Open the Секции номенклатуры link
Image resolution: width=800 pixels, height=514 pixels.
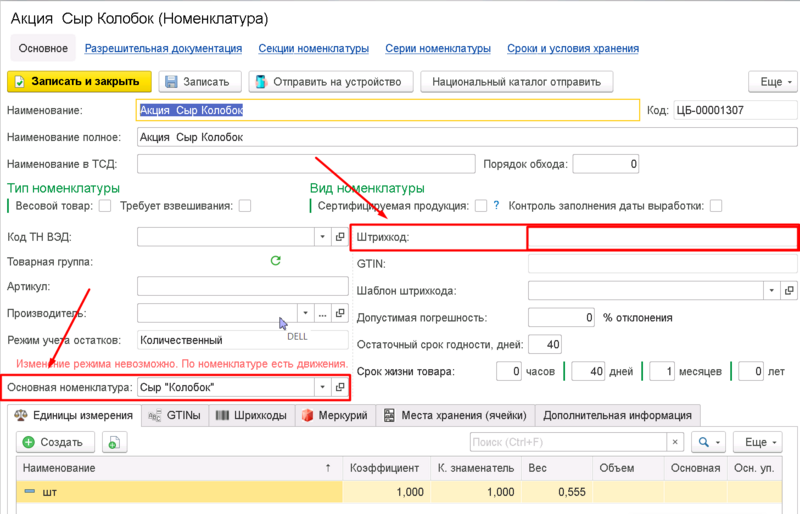pyautogui.click(x=313, y=48)
